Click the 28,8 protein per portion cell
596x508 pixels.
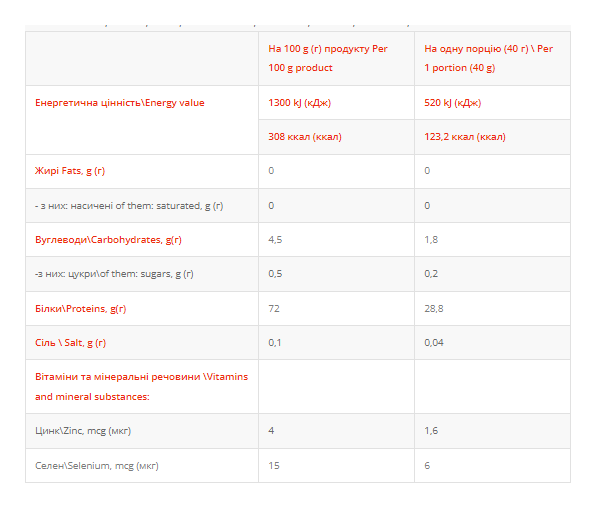pos(434,309)
